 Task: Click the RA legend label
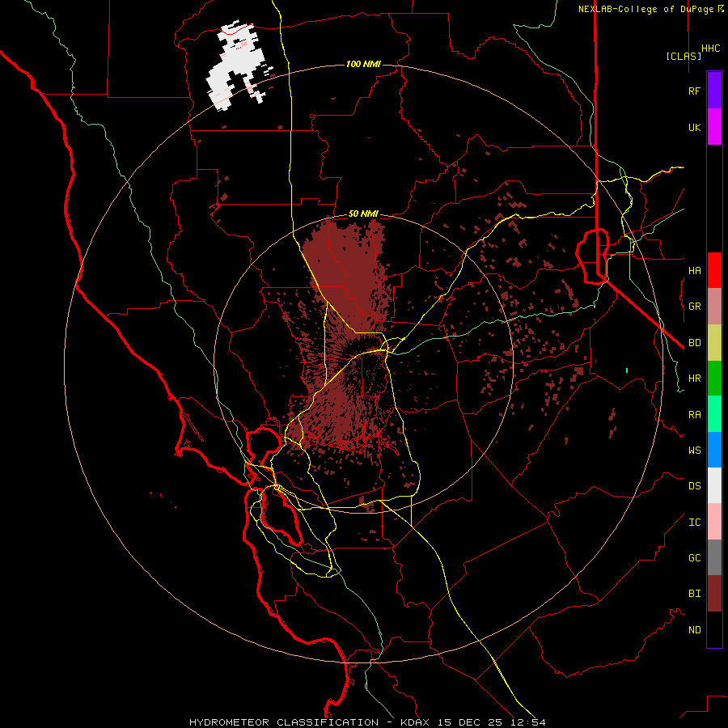[694, 415]
